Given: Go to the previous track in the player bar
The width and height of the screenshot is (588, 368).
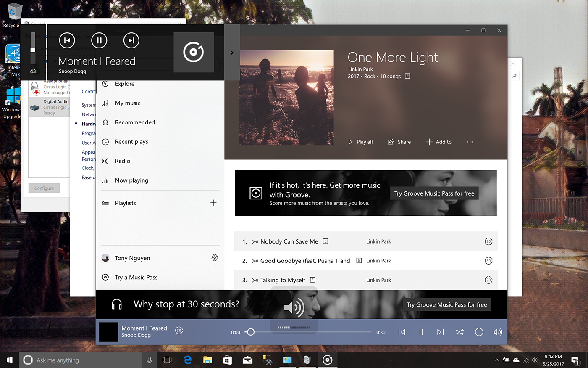Looking at the screenshot, I should [402, 332].
